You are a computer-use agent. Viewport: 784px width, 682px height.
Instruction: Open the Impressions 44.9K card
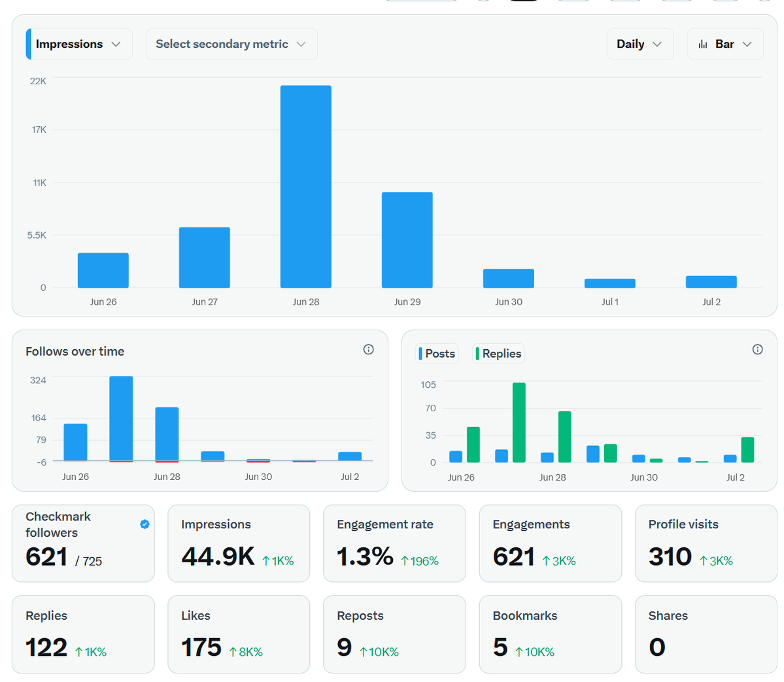click(x=239, y=543)
